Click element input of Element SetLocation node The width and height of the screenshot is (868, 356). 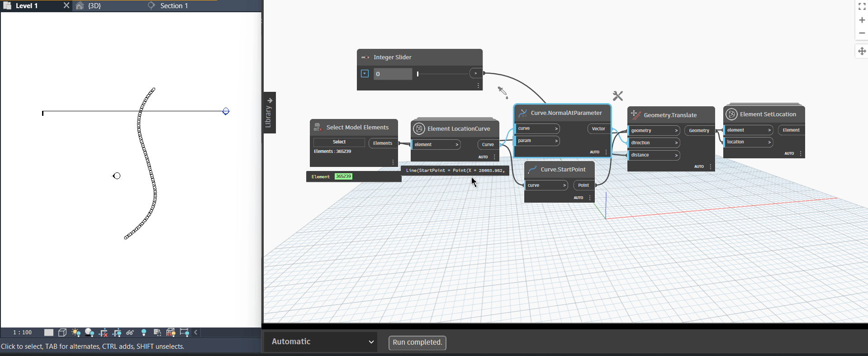749,130
